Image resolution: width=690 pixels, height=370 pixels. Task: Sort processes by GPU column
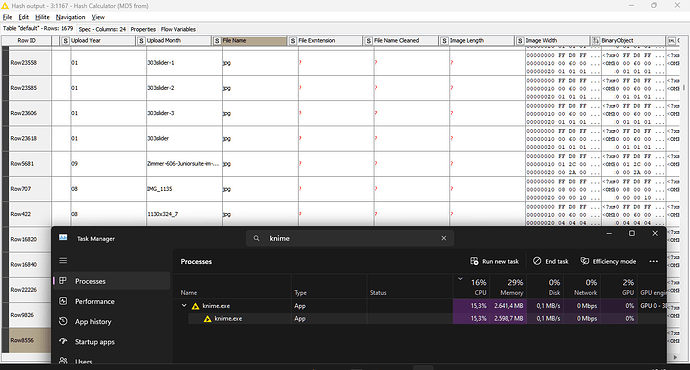[619, 287]
